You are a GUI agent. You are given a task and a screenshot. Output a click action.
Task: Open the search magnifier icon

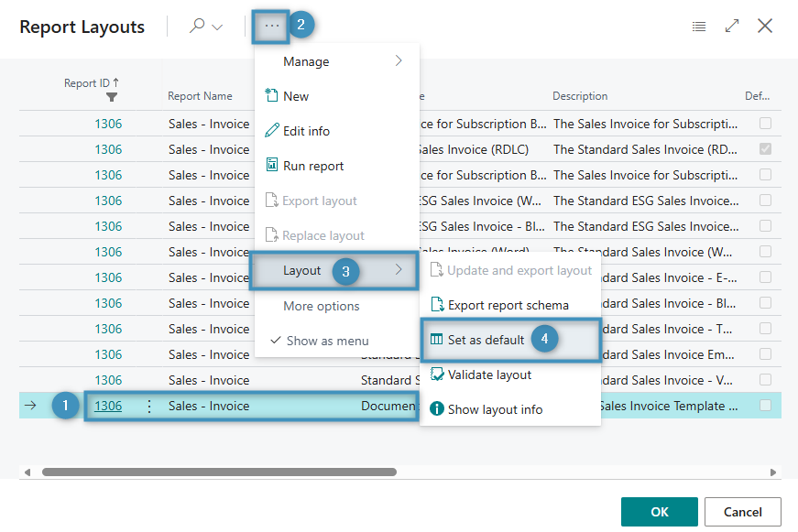tap(196, 26)
